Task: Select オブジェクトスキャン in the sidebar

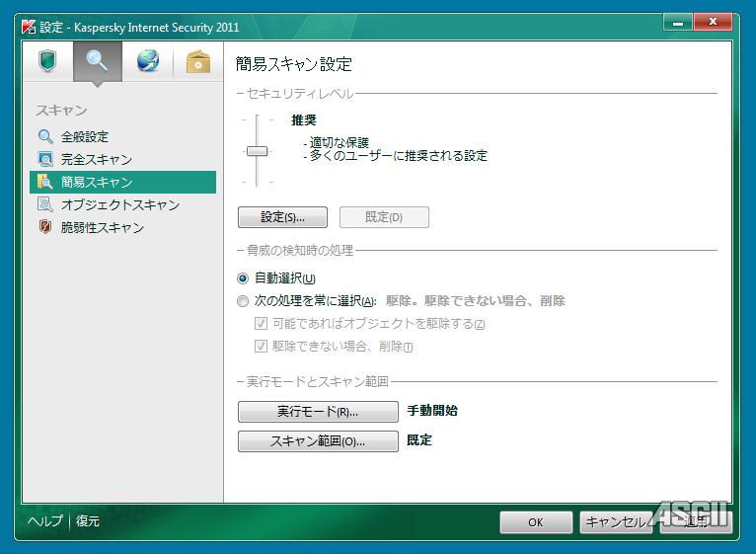Action: click(122, 204)
